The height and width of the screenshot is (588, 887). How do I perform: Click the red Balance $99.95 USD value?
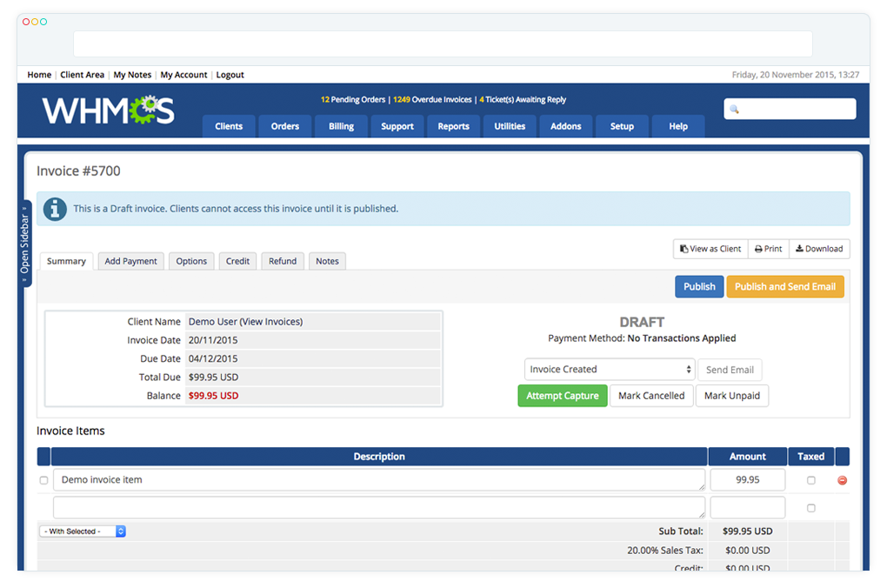coord(213,396)
